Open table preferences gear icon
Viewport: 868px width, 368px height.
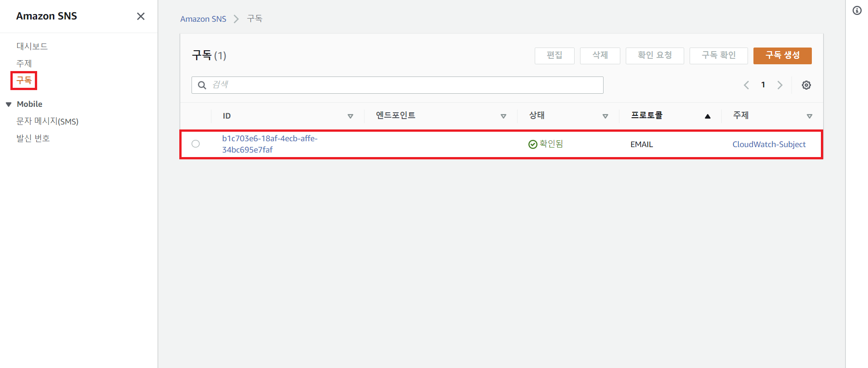[806, 85]
